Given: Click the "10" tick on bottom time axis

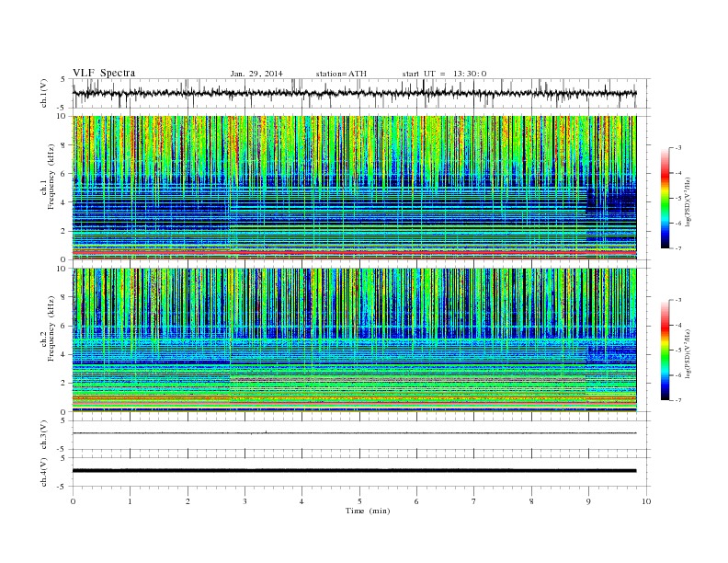Looking at the screenshot, I should (646, 501).
